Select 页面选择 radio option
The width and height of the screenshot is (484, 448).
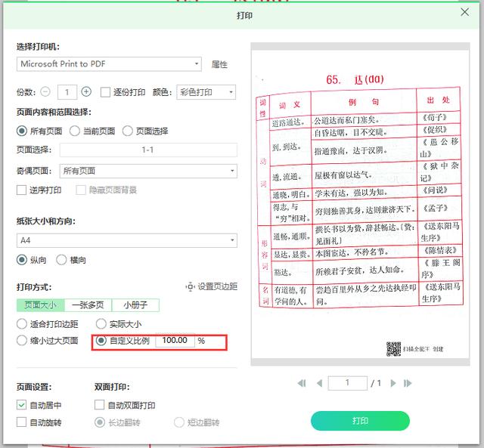point(128,131)
